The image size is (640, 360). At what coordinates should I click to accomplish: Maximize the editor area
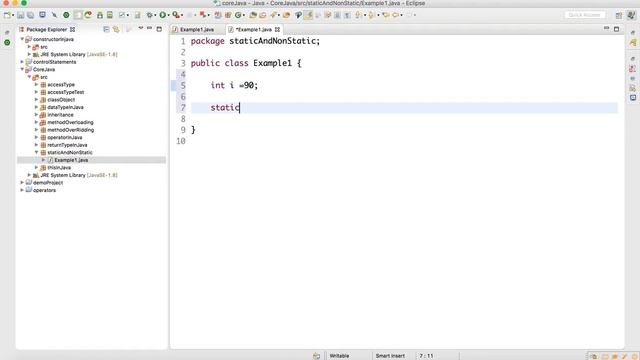[616, 29]
